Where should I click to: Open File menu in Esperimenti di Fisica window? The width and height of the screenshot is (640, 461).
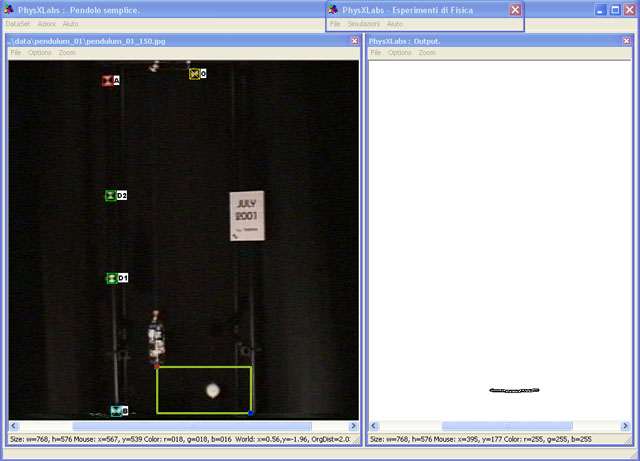(335, 24)
